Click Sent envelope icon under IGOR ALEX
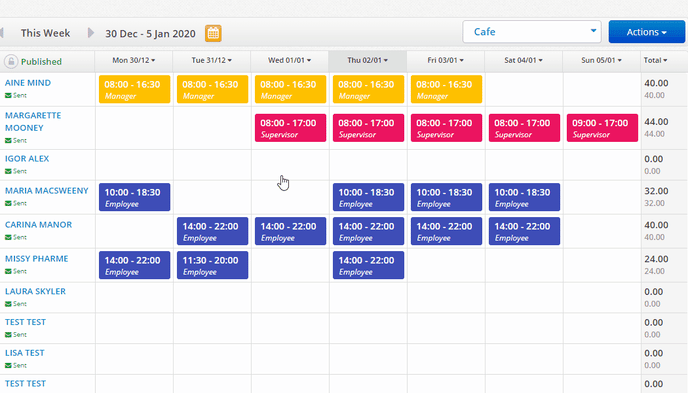The width and height of the screenshot is (688, 393). coord(8,171)
